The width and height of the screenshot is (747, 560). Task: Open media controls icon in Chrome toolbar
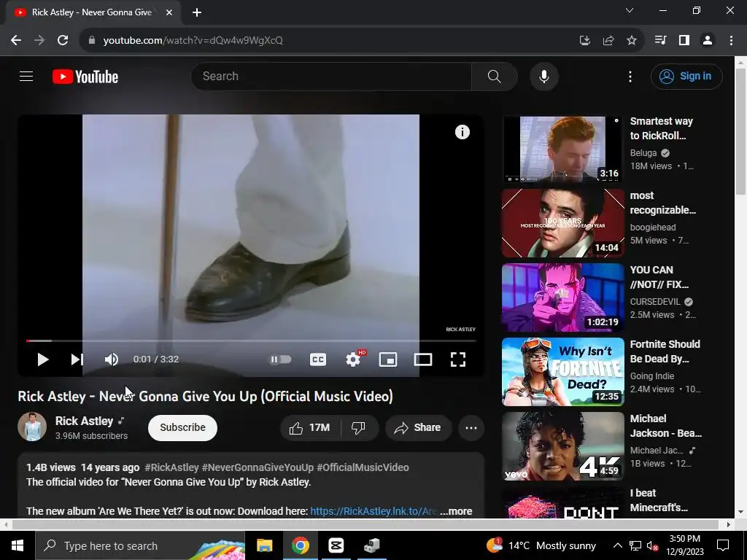(660, 41)
